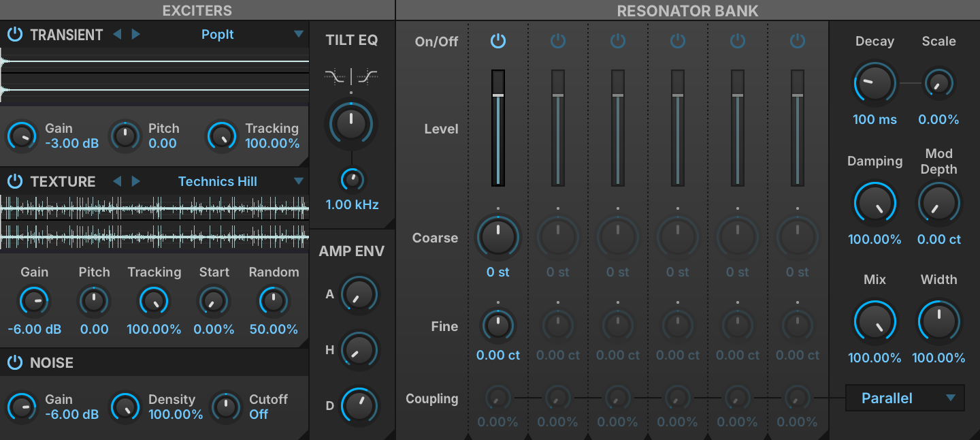Toggle first resonator On/Off power button
The image size is (980, 440).
pos(498,42)
